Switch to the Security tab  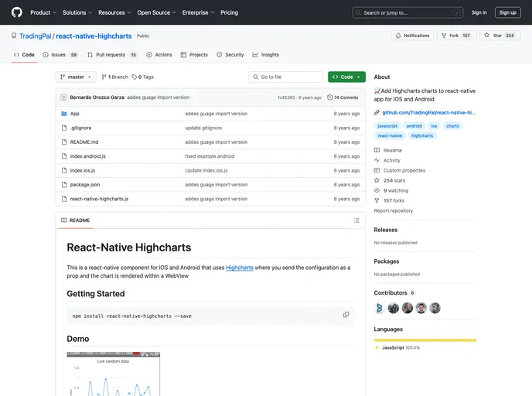230,55
